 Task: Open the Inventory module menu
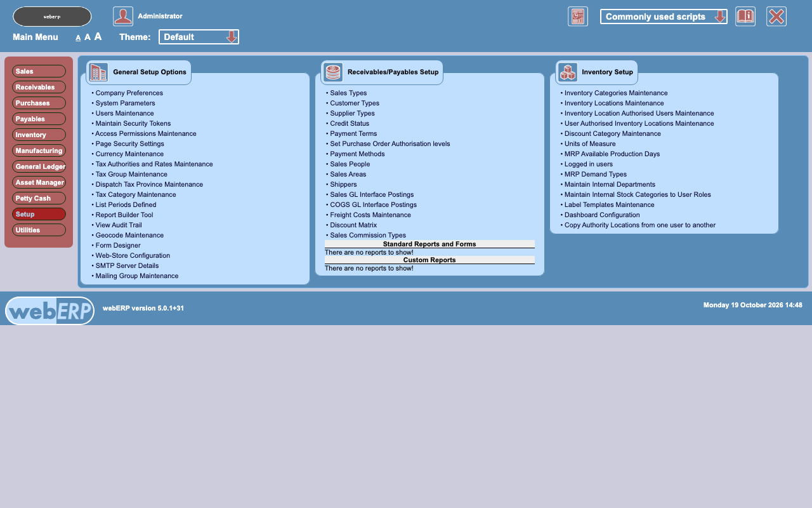tap(39, 135)
